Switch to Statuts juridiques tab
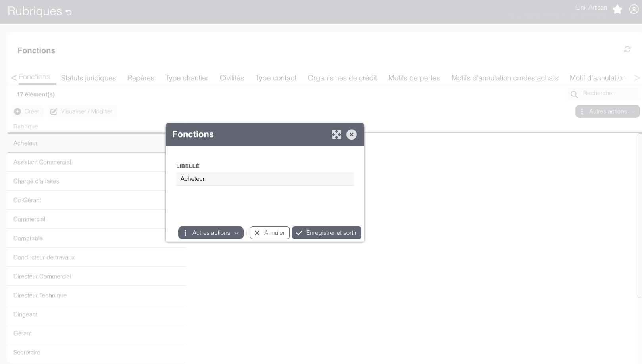The height and width of the screenshot is (364, 642). click(x=88, y=78)
